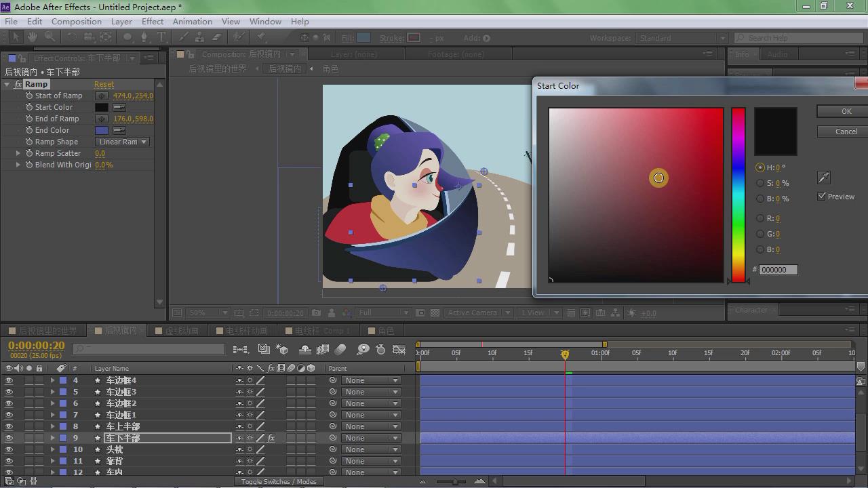Image resolution: width=868 pixels, height=488 pixels.
Task: Select the Clone Stamp tool
Action: [x=200, y=37]
